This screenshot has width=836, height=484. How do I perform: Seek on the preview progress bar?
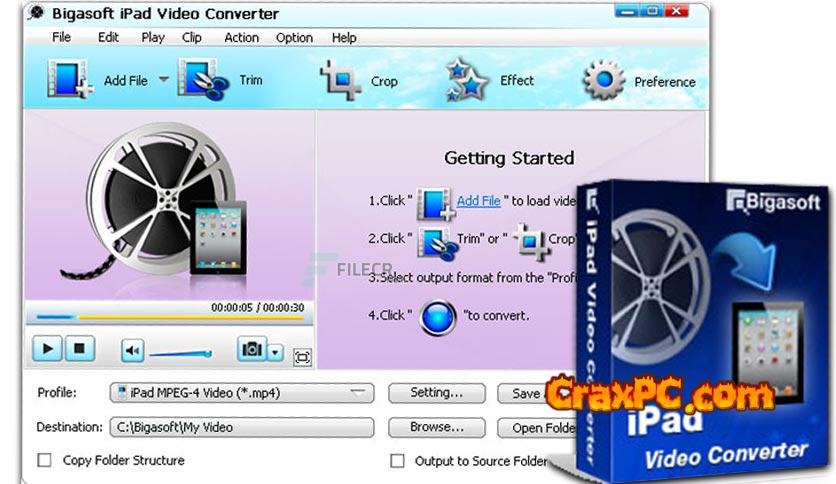click(170, 317)
